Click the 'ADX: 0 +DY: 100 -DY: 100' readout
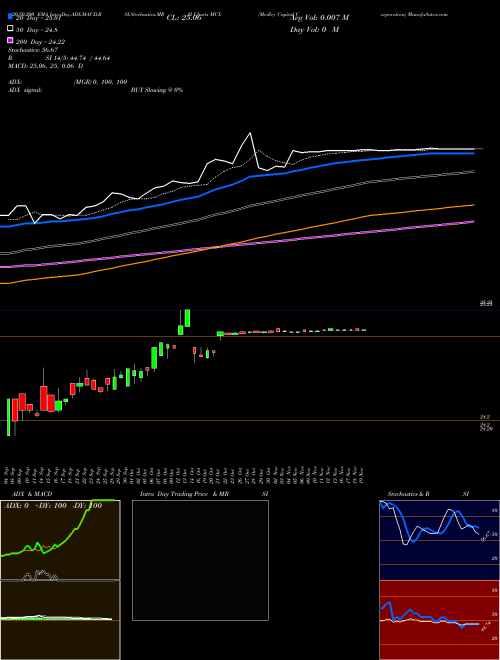 [x=53, y=506]
